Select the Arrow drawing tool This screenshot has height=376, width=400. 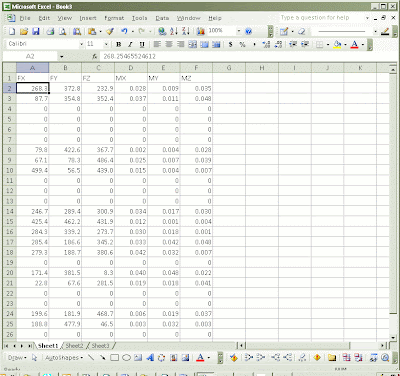pyautogui.click(x=102, y=358)
